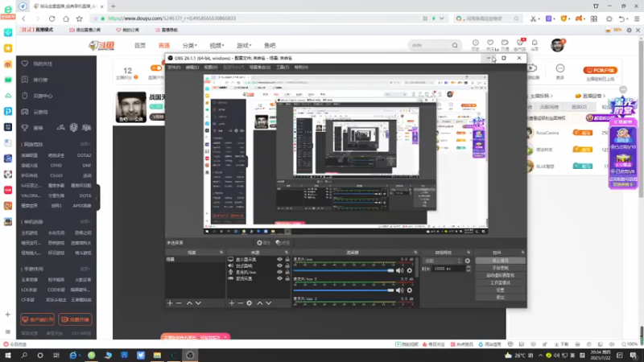
Task: Open settings gear for 麦克风/Aux mixer channel
Action: 410,270
